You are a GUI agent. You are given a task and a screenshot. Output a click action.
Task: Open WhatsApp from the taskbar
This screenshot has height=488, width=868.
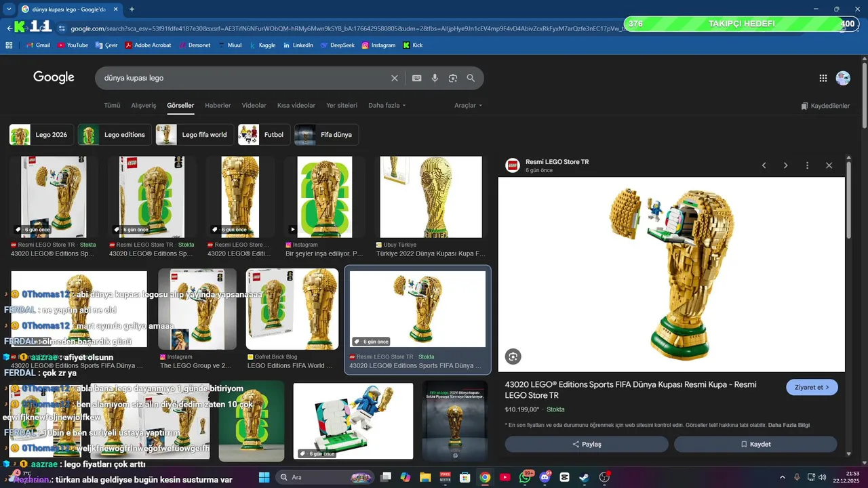pyautogui.click(x=526, y=477)
